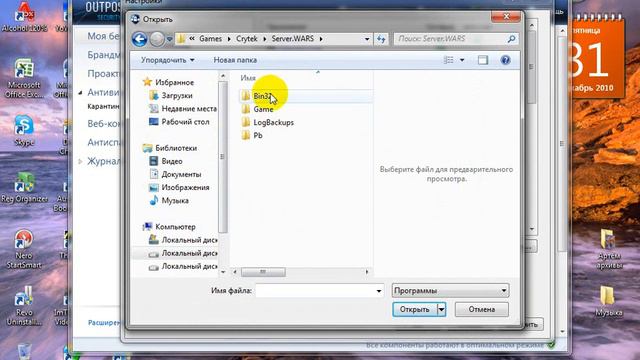
Task: Click Server.WARS in the address path
Action: [293, 39]
